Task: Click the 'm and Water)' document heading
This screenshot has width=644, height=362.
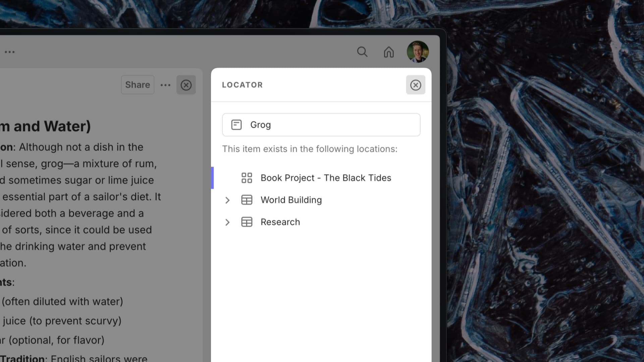Action: [45, 126]
